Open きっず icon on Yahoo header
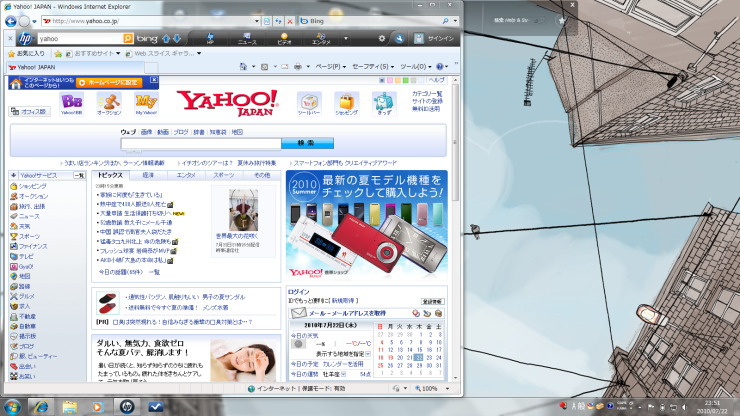 click(384, 104)
